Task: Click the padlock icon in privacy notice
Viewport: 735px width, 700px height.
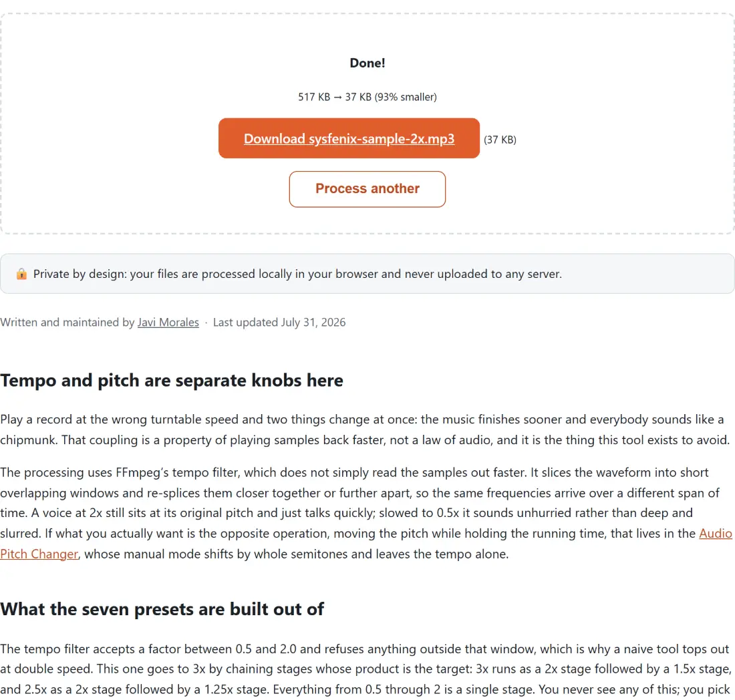Action: click(x=21, y=274)
